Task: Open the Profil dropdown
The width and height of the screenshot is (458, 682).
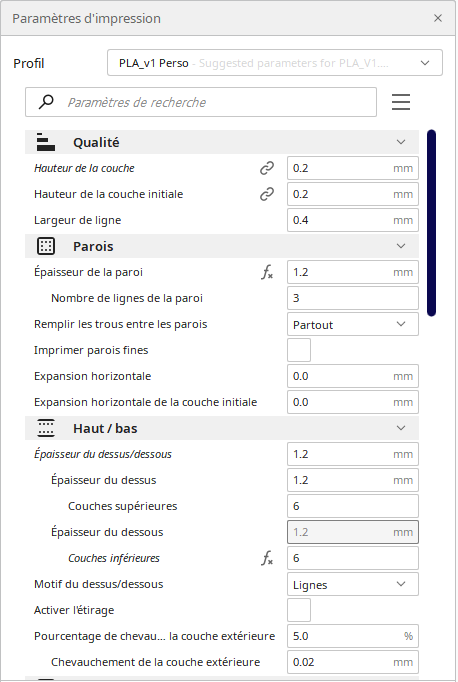Action: (275, 63)
